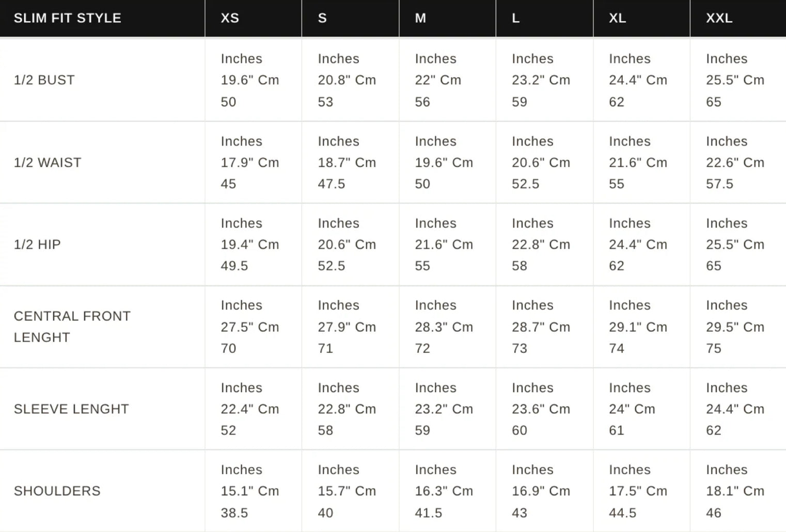786x532 pixels.
Task: Select the 1/2 HIP row label
Action: click(37, 245)
